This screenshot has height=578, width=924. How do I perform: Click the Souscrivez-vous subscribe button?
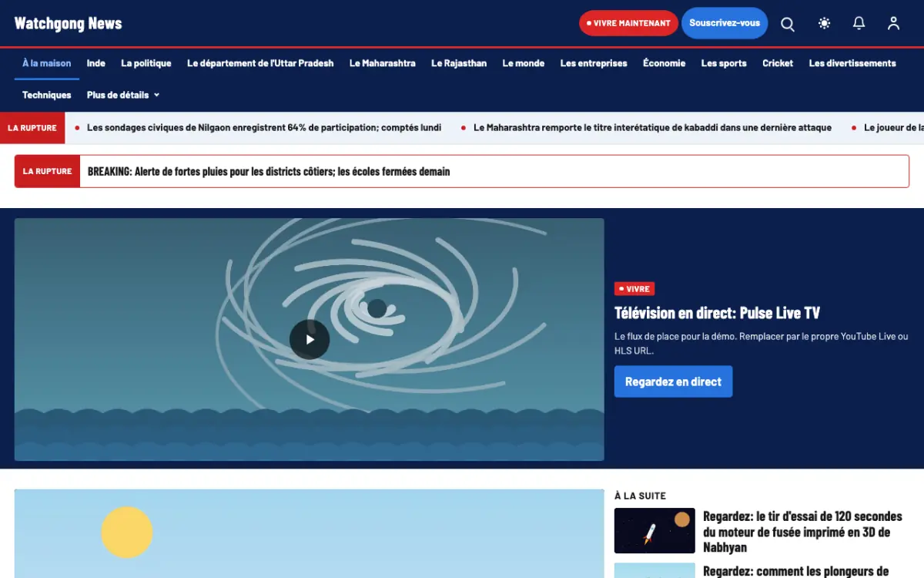725,23
